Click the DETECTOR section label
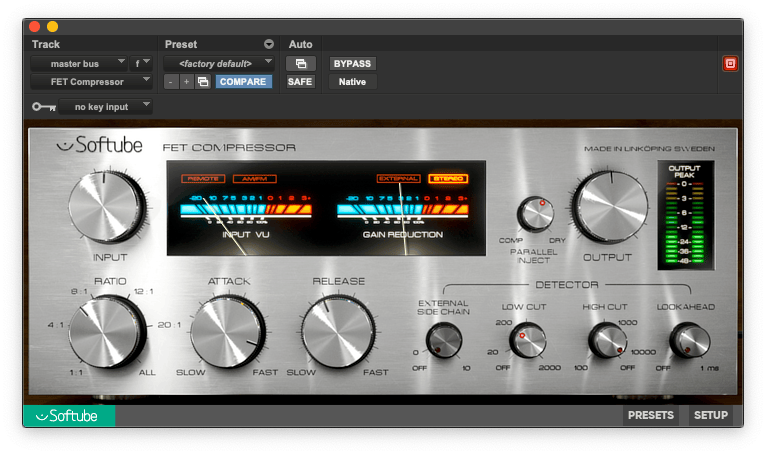Image resolution: width=766 pixels, height=454 pixels. pos(567,284)
